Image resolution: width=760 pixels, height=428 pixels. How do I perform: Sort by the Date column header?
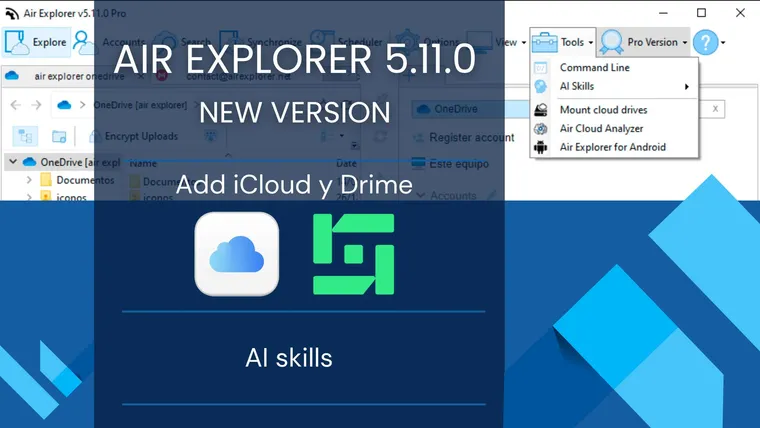(346, 163)
